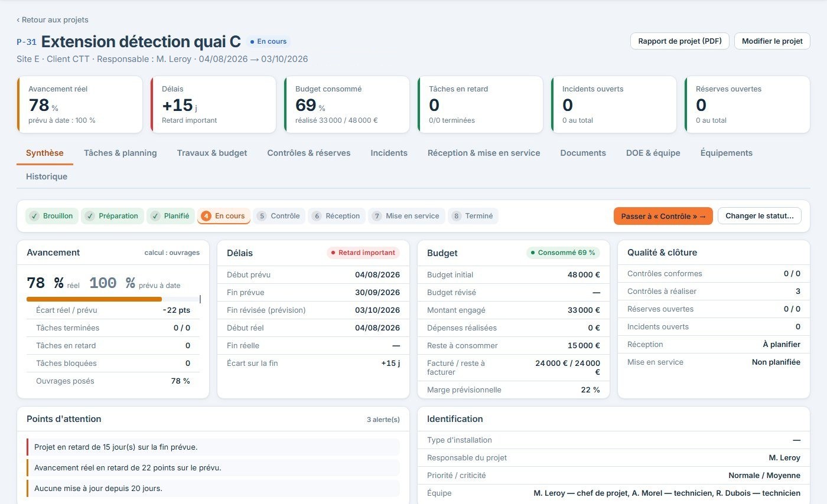Click the En cours status badge by title
The width and height of the screenshot is (827, 504).
point(268,42)
